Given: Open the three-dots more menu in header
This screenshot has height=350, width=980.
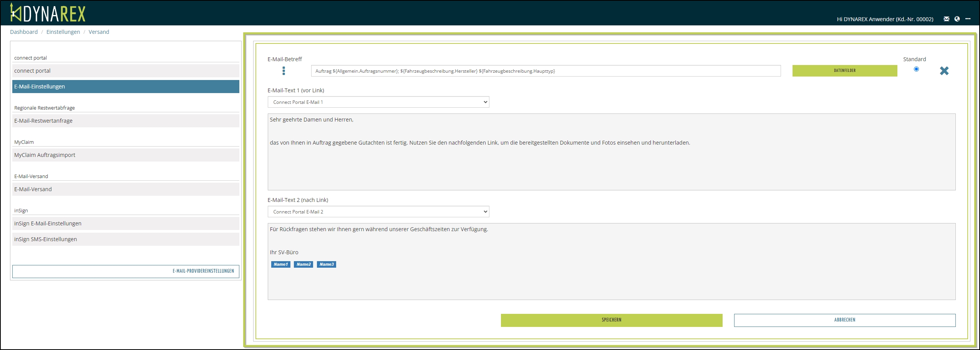Looking at the screenshot, I should tap(968, 19).
